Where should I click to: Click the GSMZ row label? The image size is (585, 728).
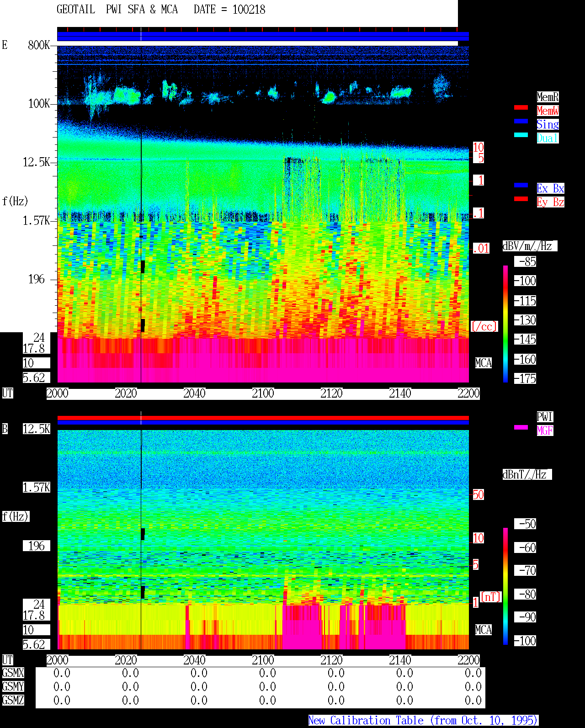tap(13, 700)
